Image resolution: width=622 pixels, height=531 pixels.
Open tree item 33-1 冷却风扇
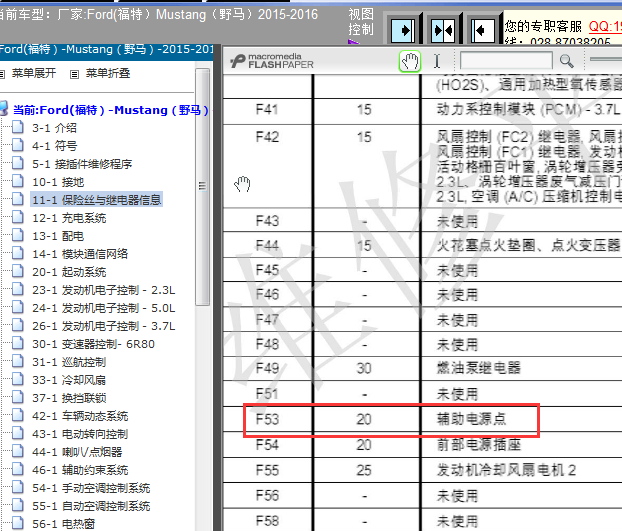[x=69, y=380]
